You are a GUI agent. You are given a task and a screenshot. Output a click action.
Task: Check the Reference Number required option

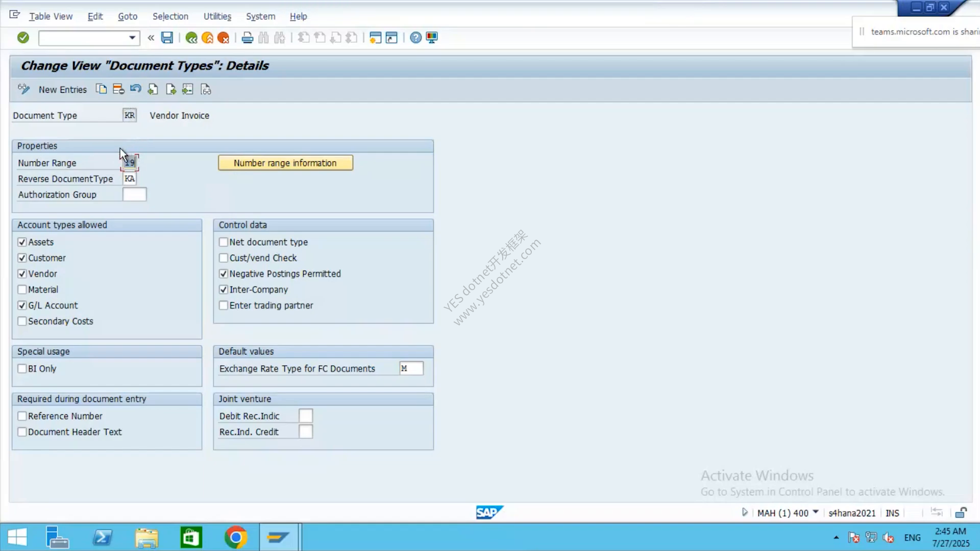click(x=22, y=416)
